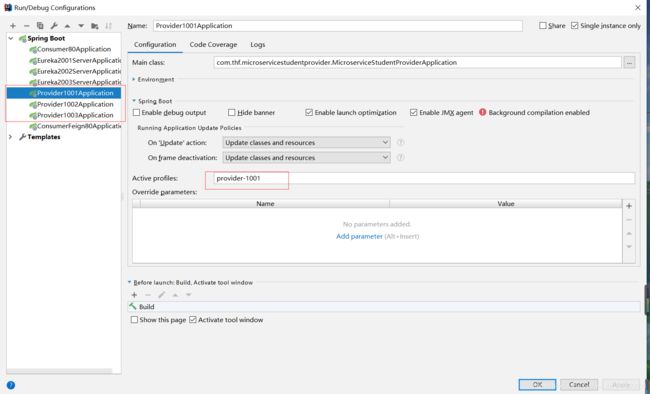Select Provider1002Application configuration

pos(71,104)
